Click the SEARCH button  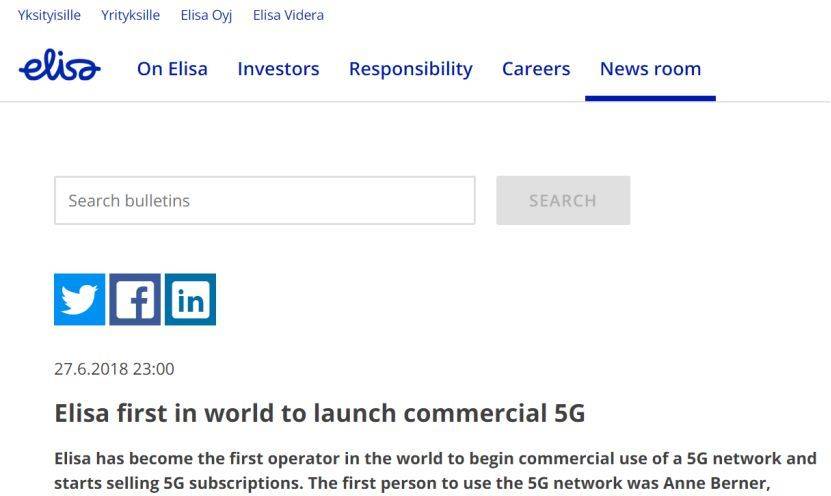(x=563, y=200)
